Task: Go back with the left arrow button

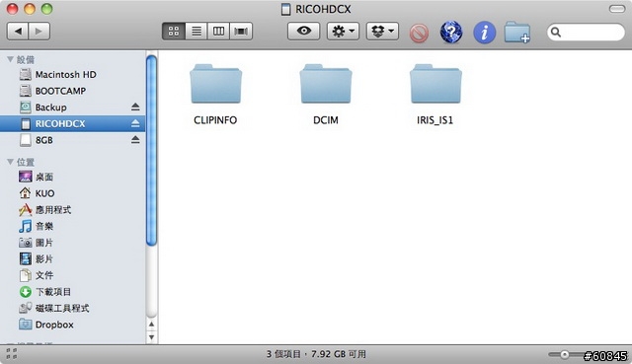Action: click(18, 31)
